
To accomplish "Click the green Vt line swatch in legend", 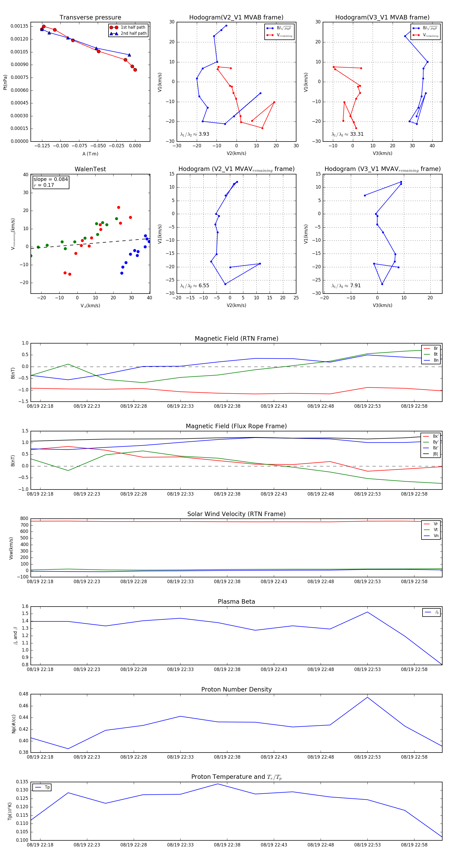I will pos(426,530).
